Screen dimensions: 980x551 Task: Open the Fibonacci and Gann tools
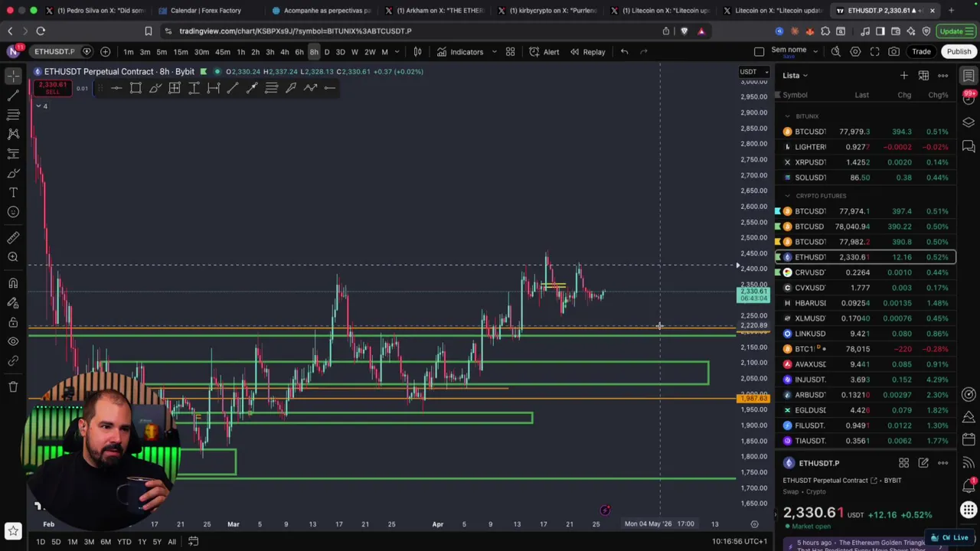click(x=13, y=115)
